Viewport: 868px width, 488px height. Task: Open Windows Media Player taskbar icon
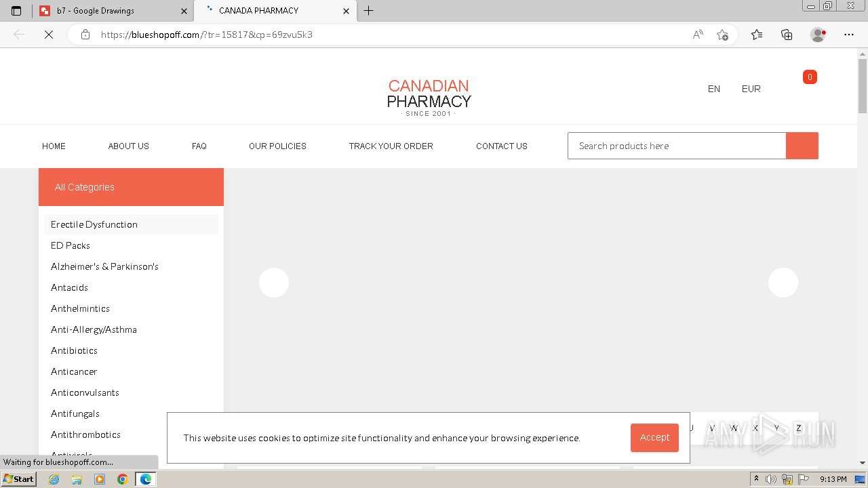pos(100,479)
